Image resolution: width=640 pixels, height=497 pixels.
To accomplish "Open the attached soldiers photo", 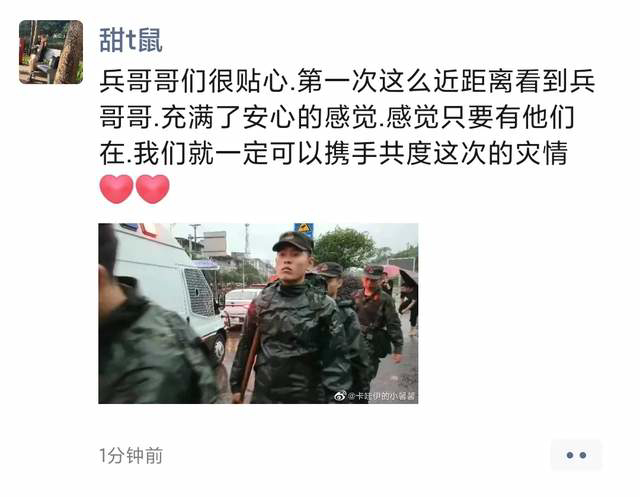I will tap(258, 313).
